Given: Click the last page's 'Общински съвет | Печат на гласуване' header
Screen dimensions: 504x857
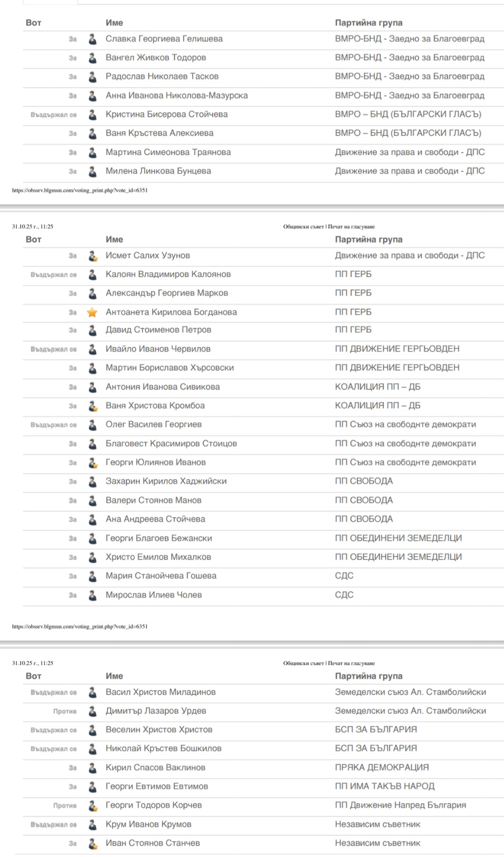Looking at the screenshot, I should click(329, 663).
